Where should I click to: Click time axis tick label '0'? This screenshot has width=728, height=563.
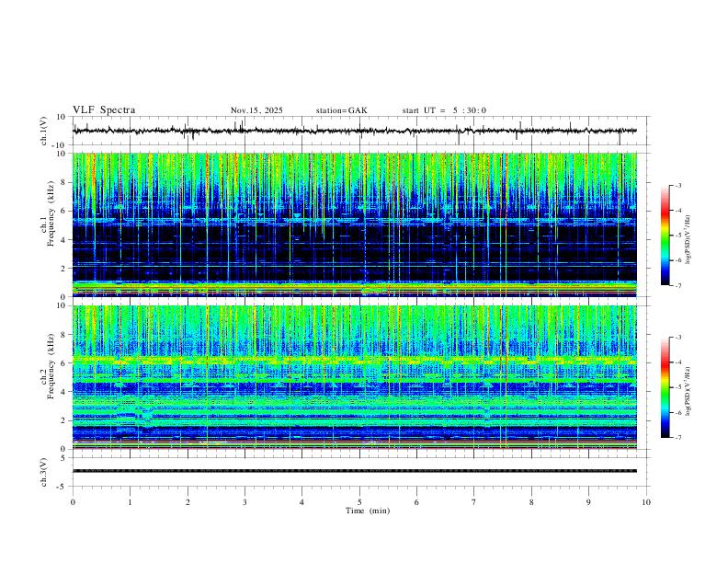point(73,502)
